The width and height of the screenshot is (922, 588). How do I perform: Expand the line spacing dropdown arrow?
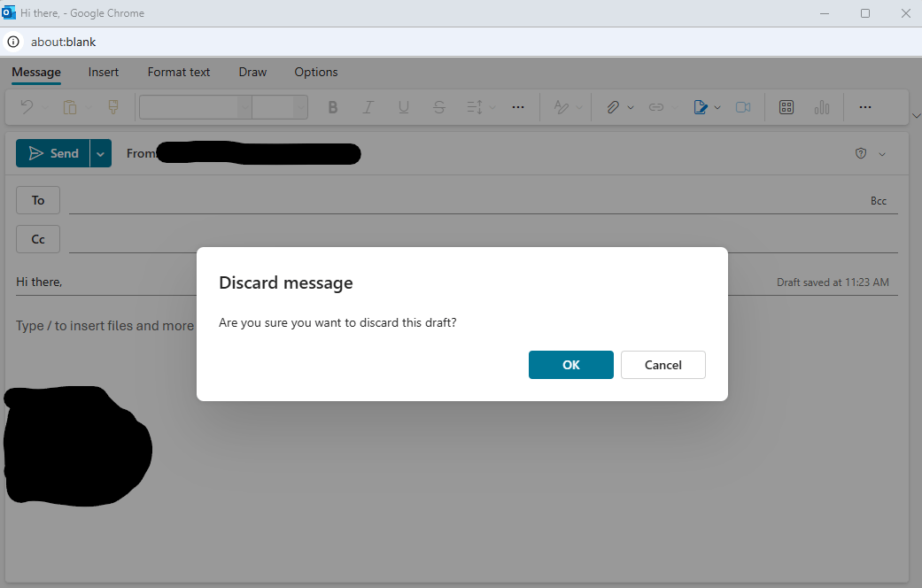(492, 107)
